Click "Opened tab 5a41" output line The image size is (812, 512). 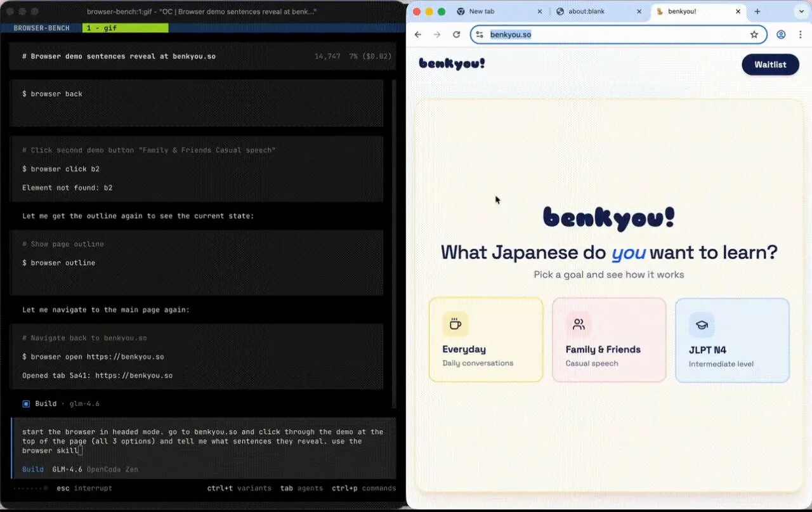[x=97, y=376]
